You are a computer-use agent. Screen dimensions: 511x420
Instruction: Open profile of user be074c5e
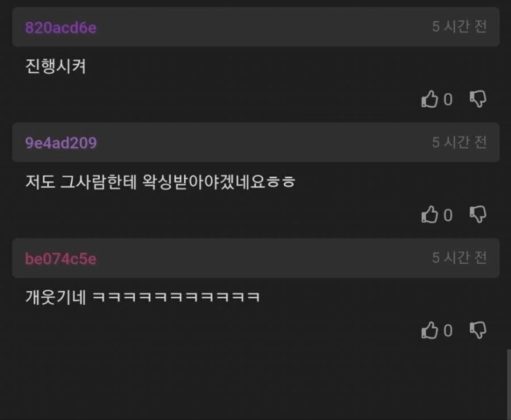61,259
